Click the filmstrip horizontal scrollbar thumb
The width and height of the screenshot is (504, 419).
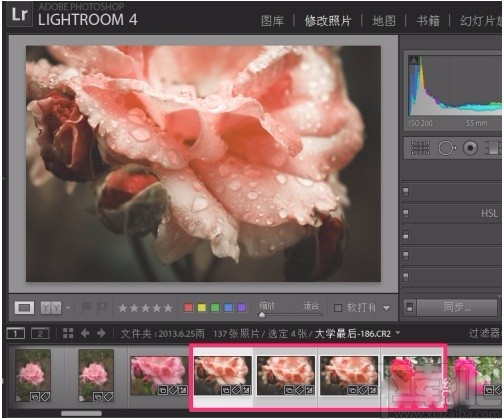pos(81,413)
